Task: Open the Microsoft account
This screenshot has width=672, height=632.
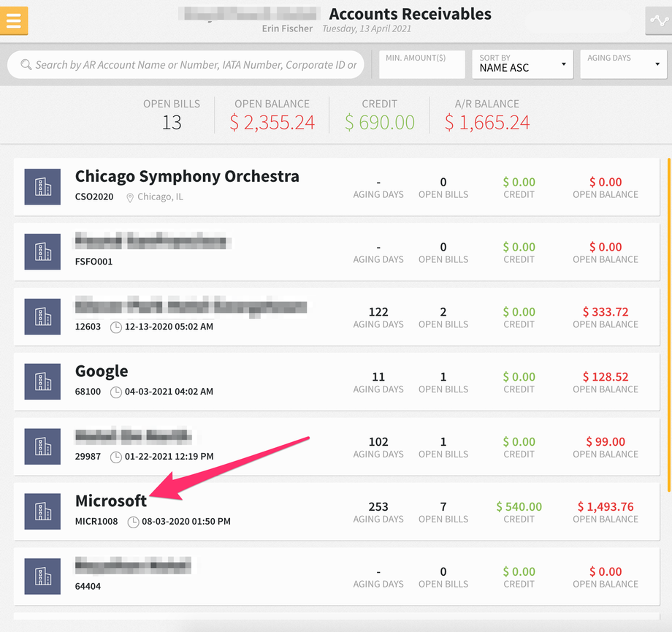Action: pos(337,511)
